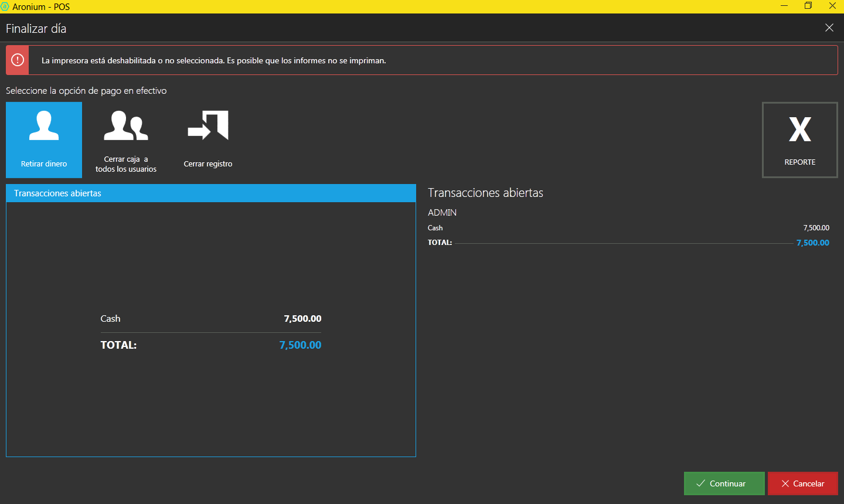Select the Cerrar registro icon
844x504 pixels.
(x=208, y=139)
